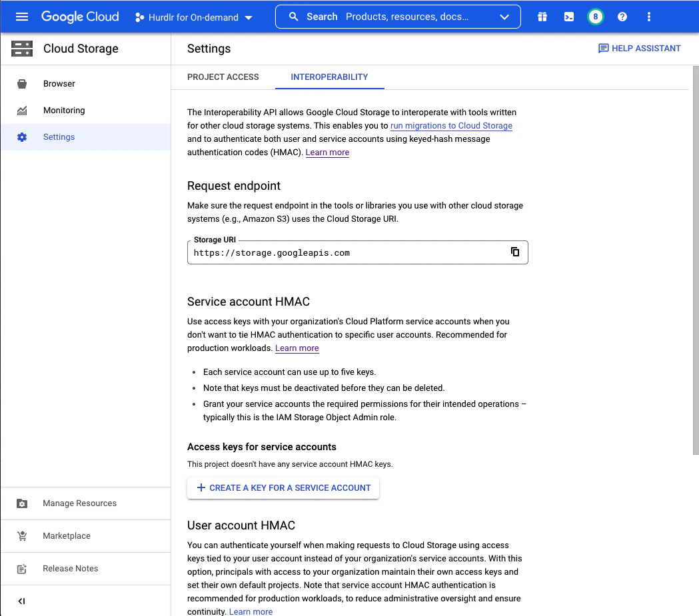Click the Request endpoint heading
The height and width of the screenshot is (616, 699).
pyautogui.click(x=234, y=186)
